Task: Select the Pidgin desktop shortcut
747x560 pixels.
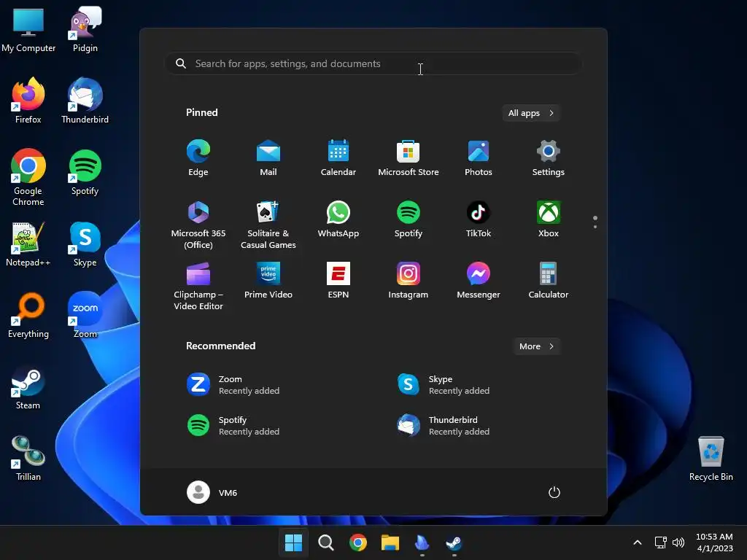Action: click(85, 31)
